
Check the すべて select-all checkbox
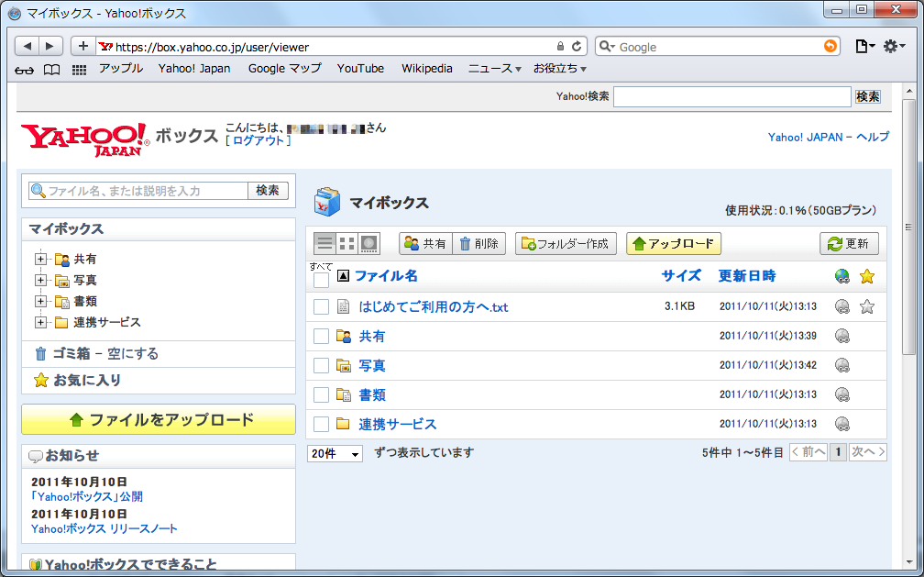tap(321, 280)
